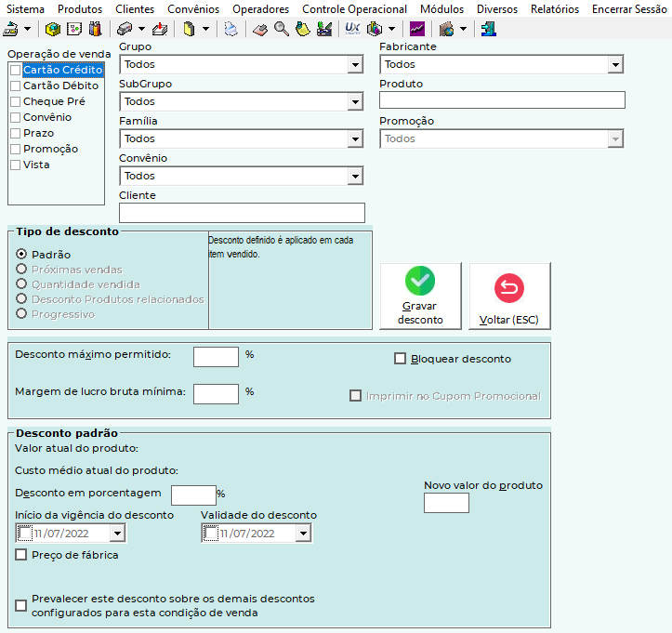This screenshot has width=672, height=633.
Task: Open the Convênios menu
Action: [193, 9]
